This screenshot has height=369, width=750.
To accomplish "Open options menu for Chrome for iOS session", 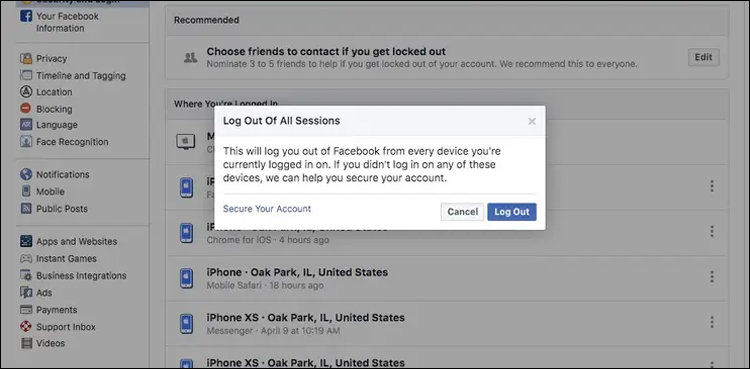I will [x=712, y=232].
